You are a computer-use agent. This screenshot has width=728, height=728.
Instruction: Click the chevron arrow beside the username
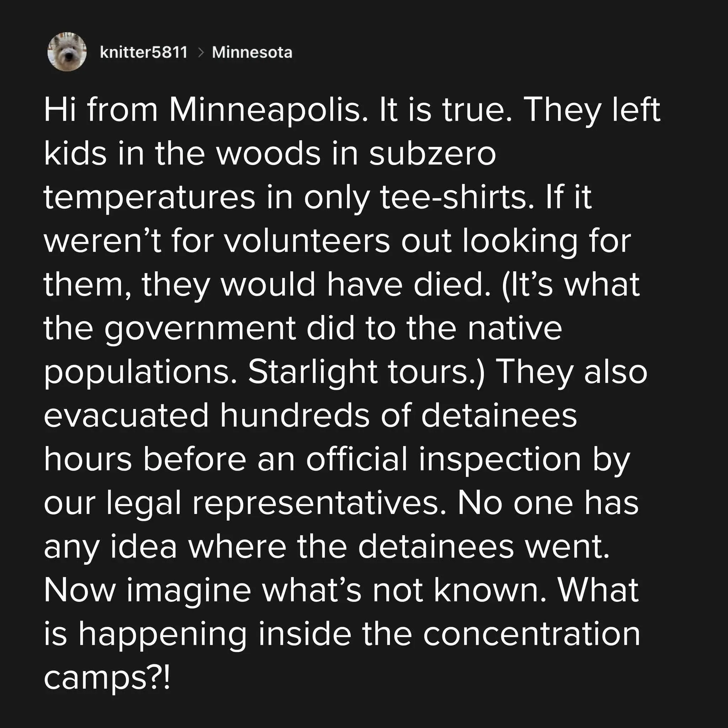coord(200,53)
